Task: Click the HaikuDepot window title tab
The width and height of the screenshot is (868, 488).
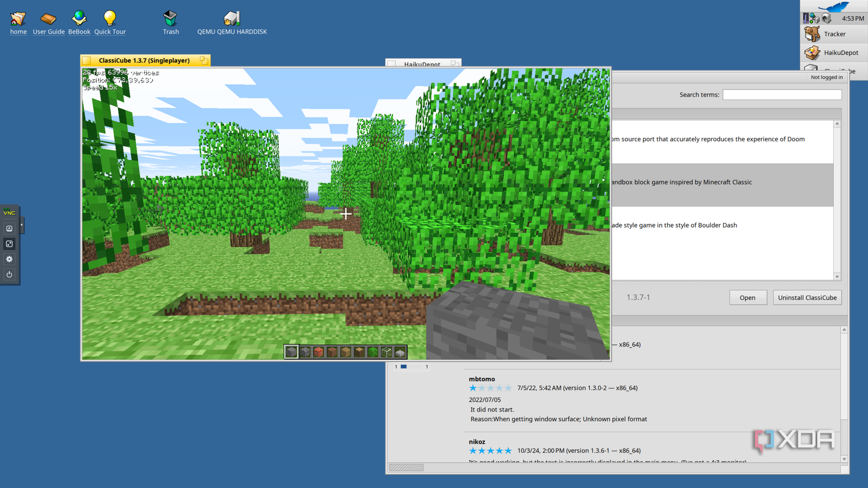Action: tap(423, 63)
